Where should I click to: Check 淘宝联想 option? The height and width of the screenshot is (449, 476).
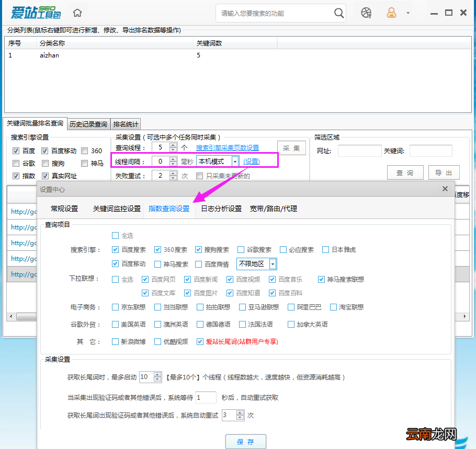pos(333,307)
